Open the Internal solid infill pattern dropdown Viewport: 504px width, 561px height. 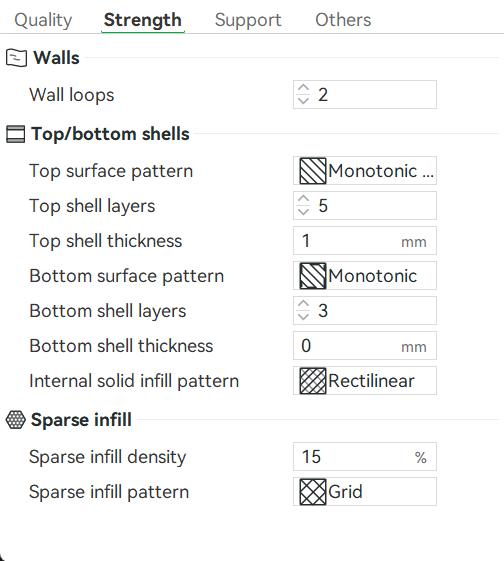365,381
